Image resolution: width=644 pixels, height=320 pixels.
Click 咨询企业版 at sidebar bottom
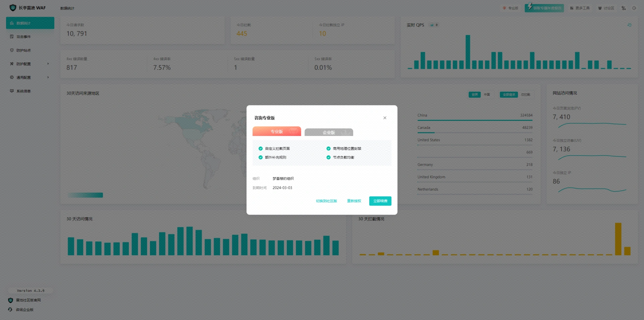point(24,310)
